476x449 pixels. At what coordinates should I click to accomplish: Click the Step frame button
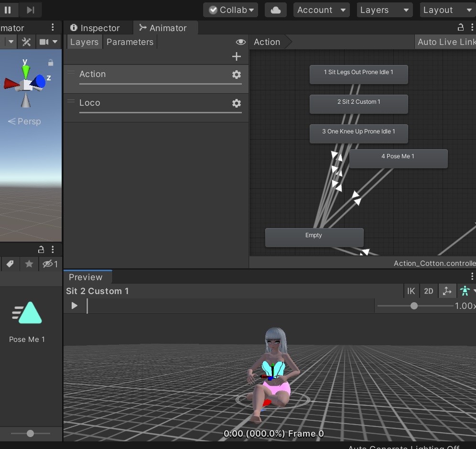coord(30,10)
